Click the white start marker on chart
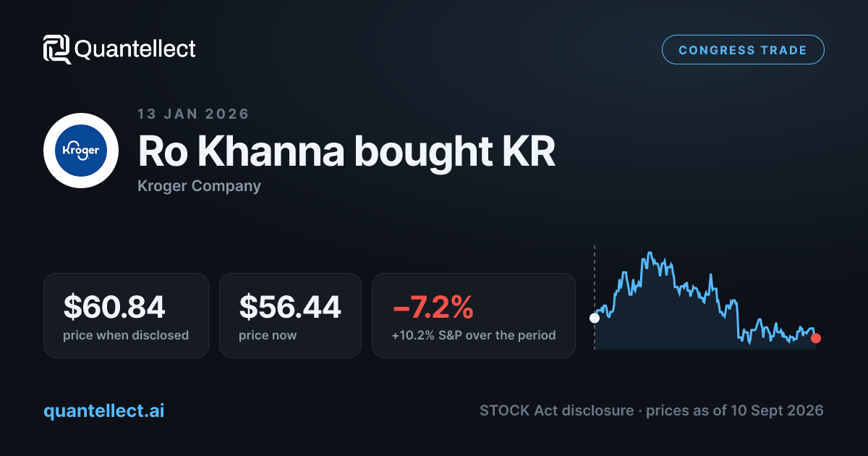 (x=595, y=318)
